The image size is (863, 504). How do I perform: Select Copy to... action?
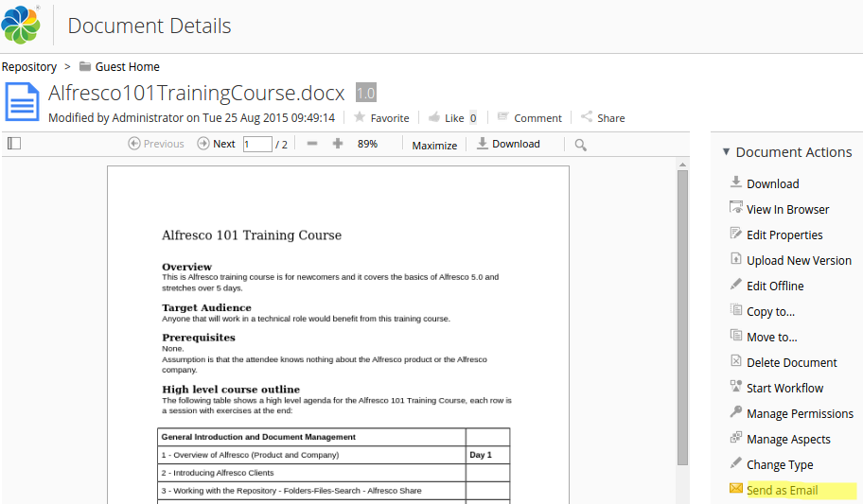pyautogui.click(x=770, y=312)
